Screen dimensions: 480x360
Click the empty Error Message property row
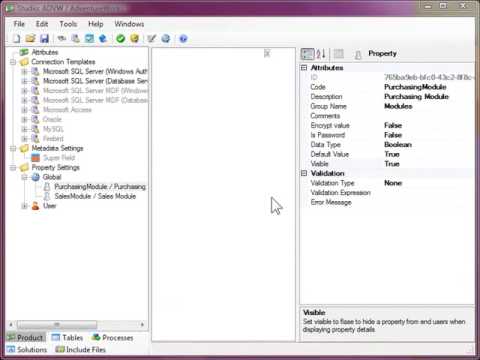pos(387,202)
